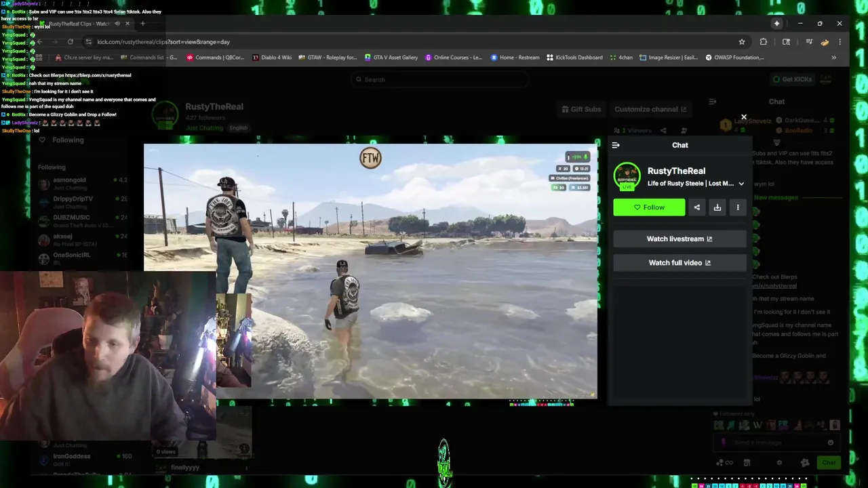The width and height of the screenshot is (868, 488).
Task: Open the Image Resizer bookmark
Action: tap(668, 58)
